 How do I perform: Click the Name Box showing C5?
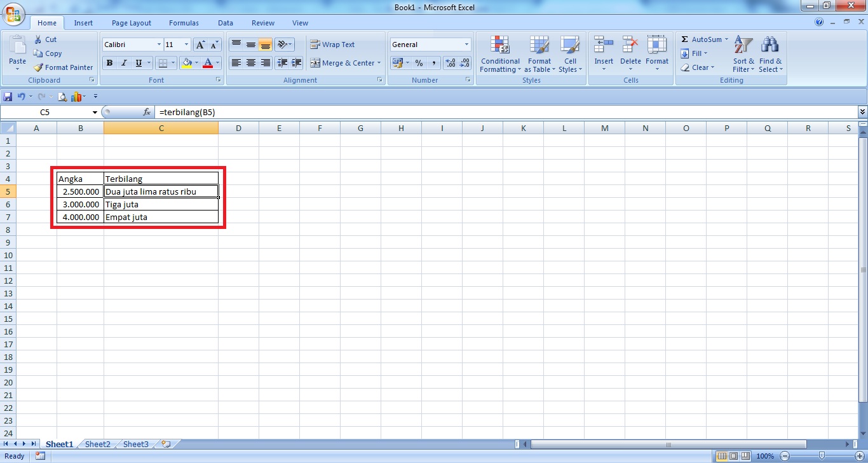click(45, 112)
